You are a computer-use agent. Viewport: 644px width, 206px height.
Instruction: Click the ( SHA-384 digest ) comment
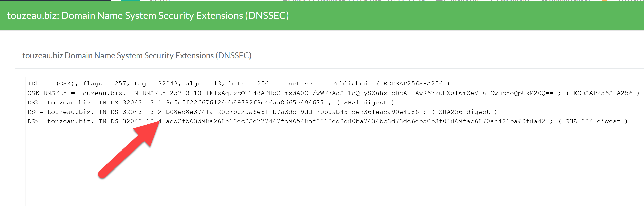pos(593,121)
